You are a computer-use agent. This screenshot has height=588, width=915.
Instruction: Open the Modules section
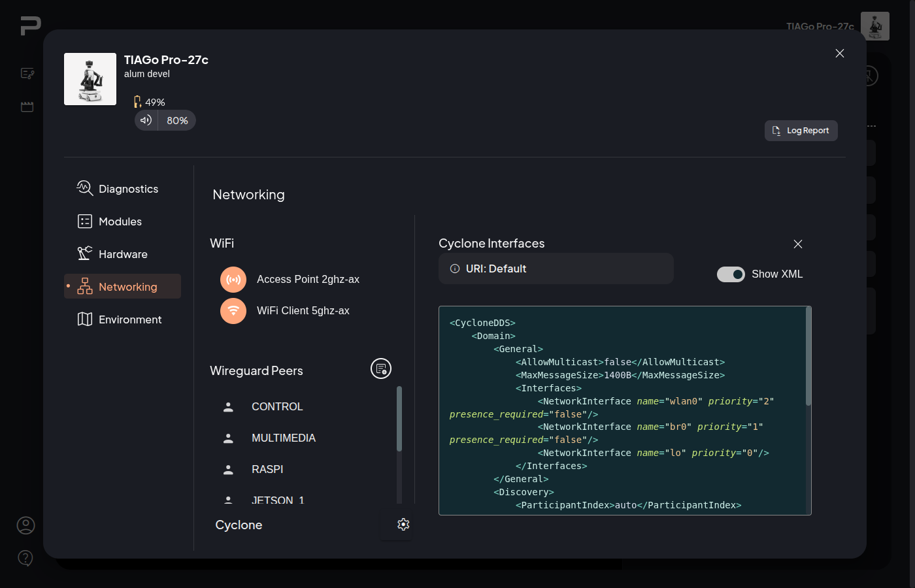point(123,221)
